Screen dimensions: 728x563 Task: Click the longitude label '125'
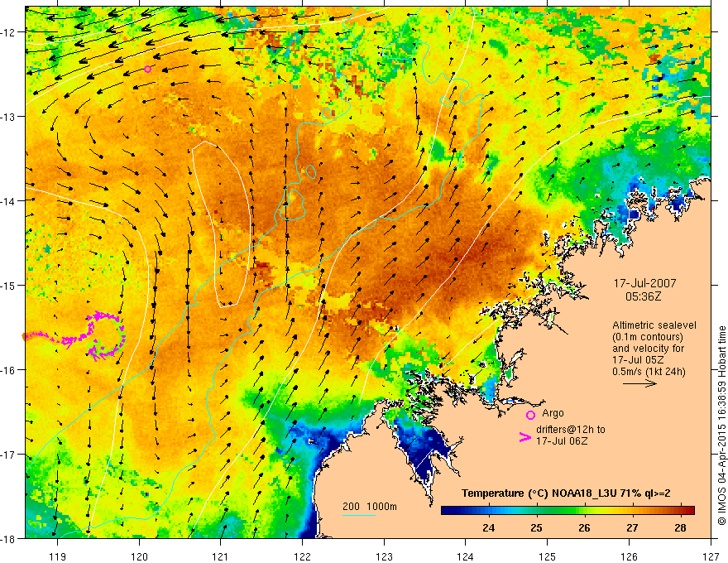[x=548, y=556]
